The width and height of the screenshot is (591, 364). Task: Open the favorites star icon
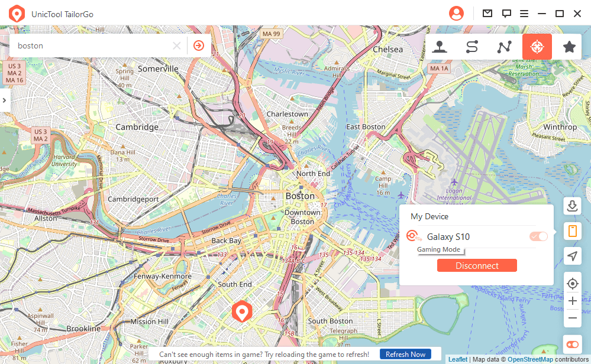click(569, 47)
